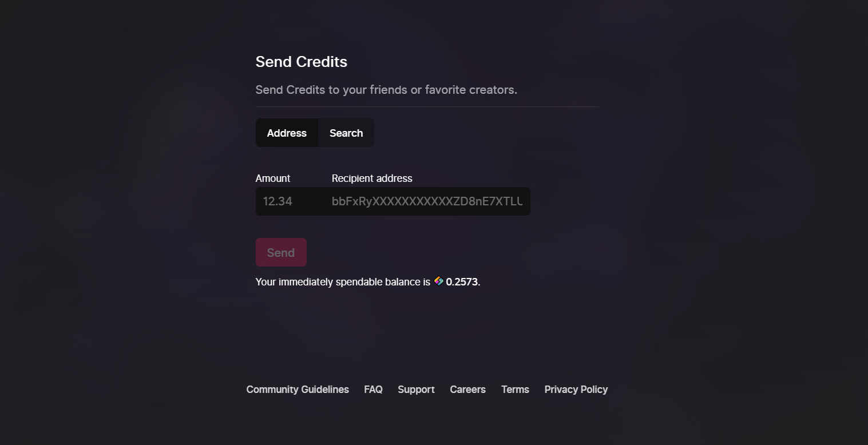Click the 'friends or favorite creators' subtitle
This screenshot has width=868, height=445.
[x=386, y=90]
